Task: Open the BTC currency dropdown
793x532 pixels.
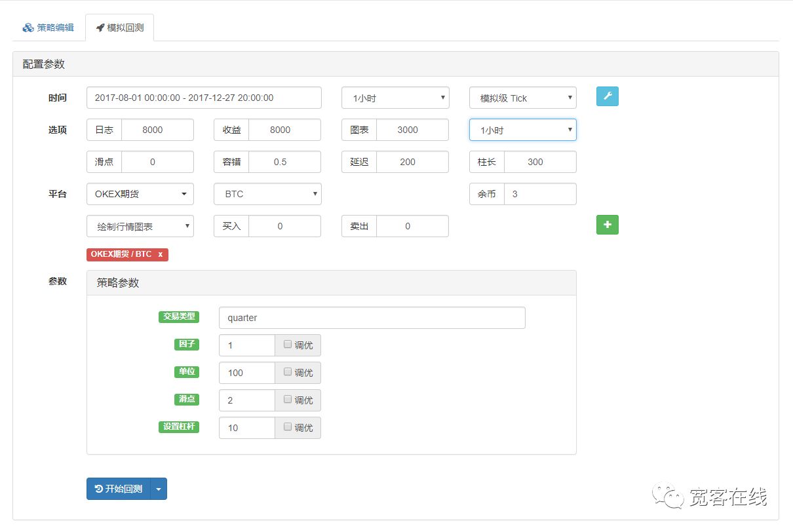Action: pyautogui.click(x=267, y=194)
